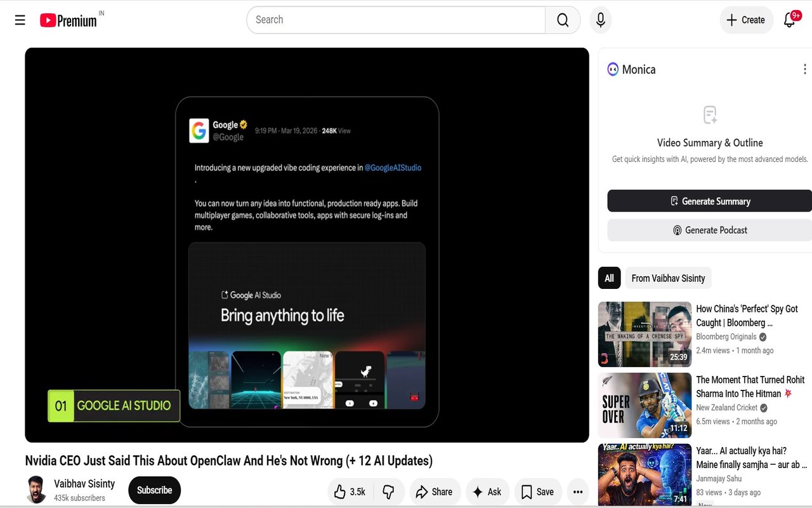The height and width of the screenshot is (508, 812).
Task: Open 'How China's Perfect Spy Got Caught' title
Action: (747, 316)
